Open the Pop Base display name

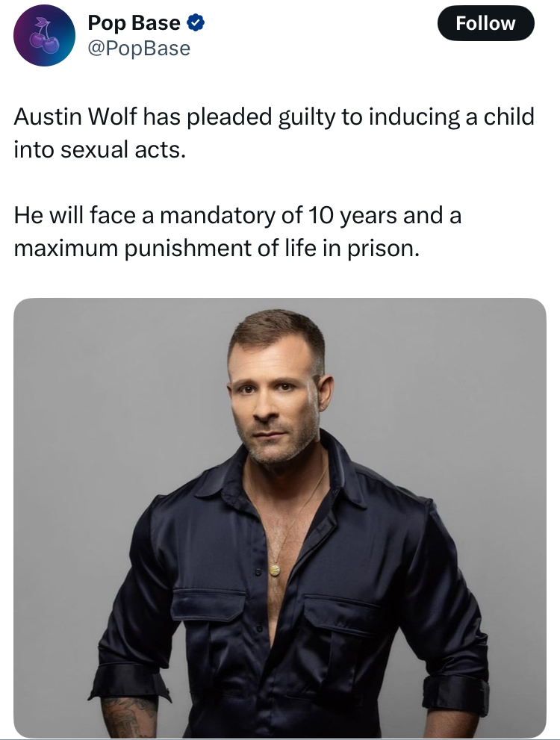pos(134,22)
